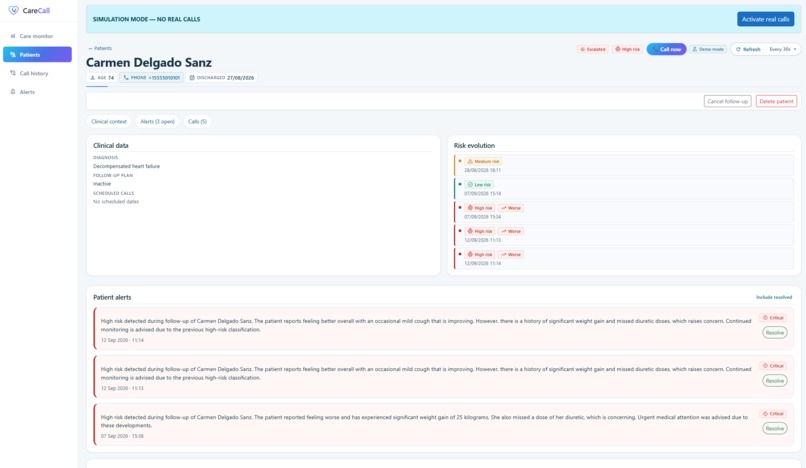Image resolution: width=806 pixels, height=468 pixels.
Task: Select Patients in the sidebar
Action: click(x=37, y=55)
